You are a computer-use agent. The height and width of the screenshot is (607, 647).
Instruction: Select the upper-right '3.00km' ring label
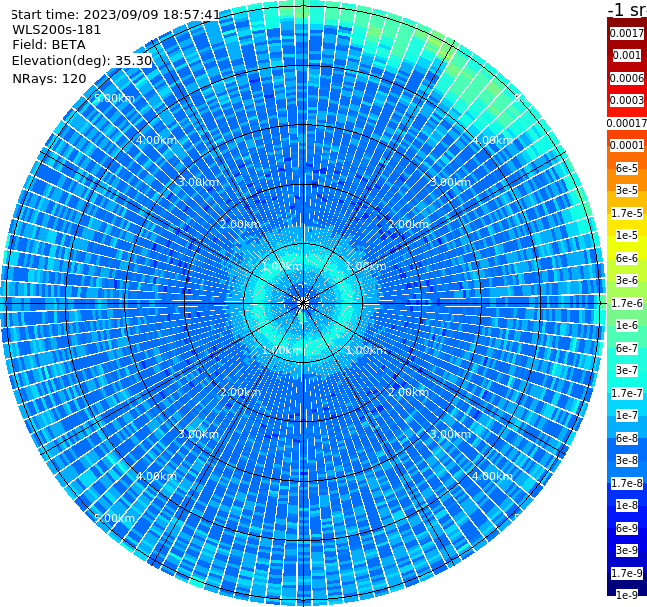coord(451,182)
